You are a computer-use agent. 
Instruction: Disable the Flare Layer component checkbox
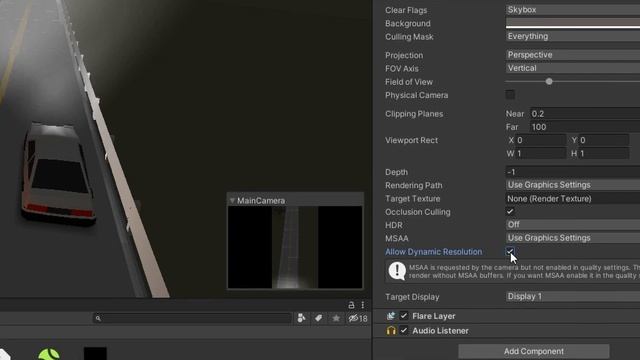click(404, 316)
